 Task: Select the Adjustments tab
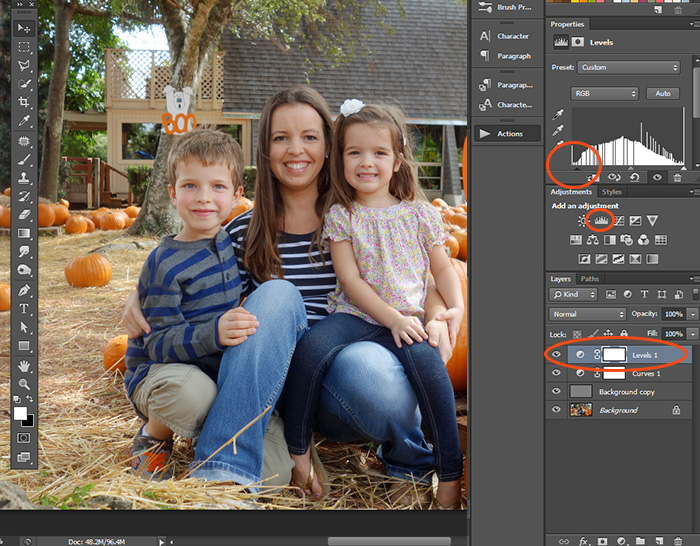pos(571,192)
